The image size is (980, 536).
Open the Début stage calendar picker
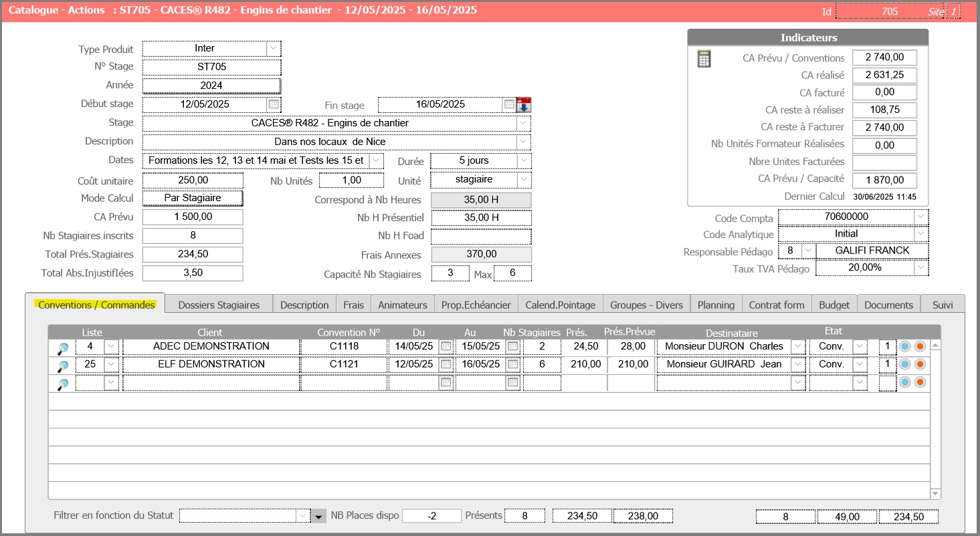(x=274, y=104)
